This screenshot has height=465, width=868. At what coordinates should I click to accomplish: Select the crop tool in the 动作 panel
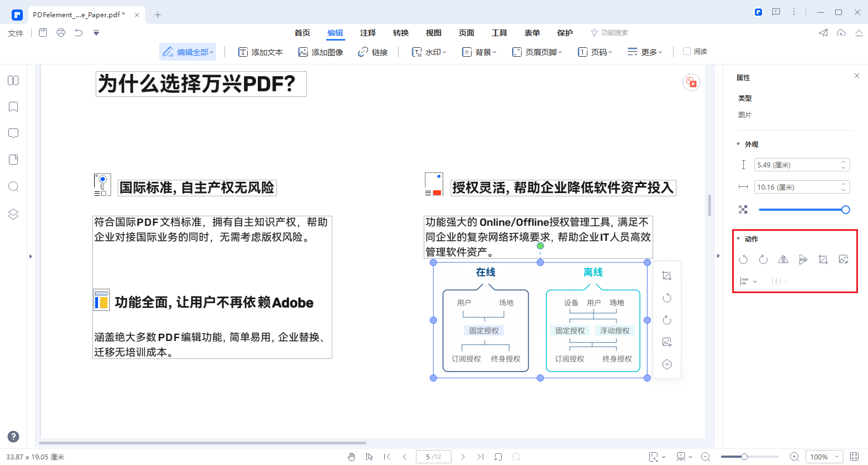pyautogui.click(x=823, y=259)
